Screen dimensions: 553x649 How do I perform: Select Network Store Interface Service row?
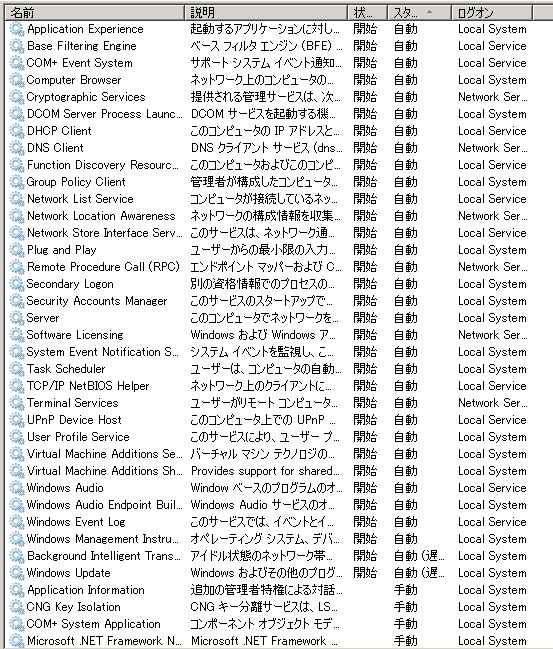tap(276, 233)
